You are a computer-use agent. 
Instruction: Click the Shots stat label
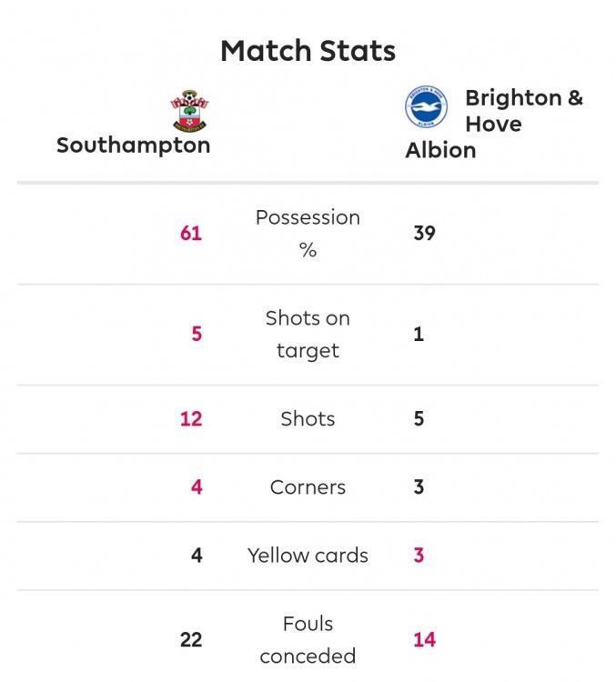(x=308, y=419)
